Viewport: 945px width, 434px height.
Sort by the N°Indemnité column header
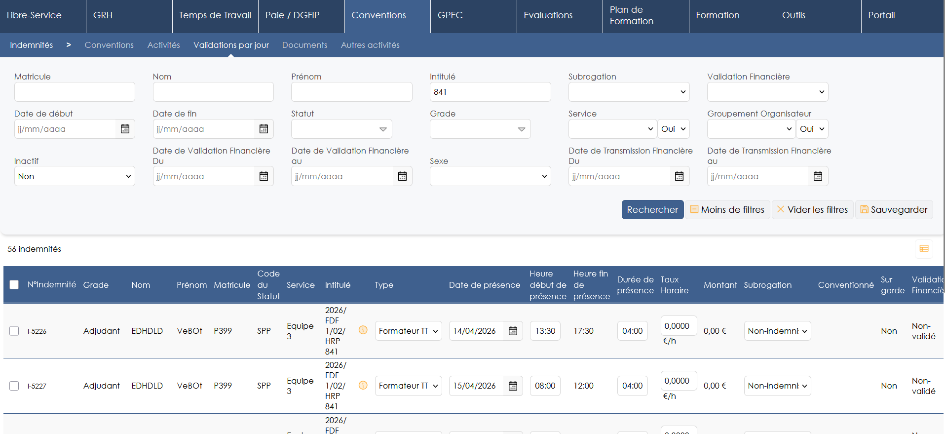click(52, 285)
